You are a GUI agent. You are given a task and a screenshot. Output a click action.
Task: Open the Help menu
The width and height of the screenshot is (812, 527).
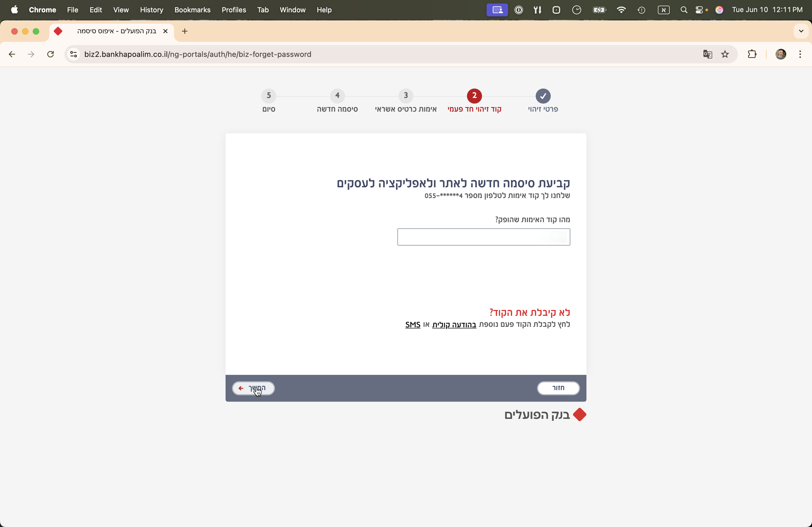click(324, 10)
